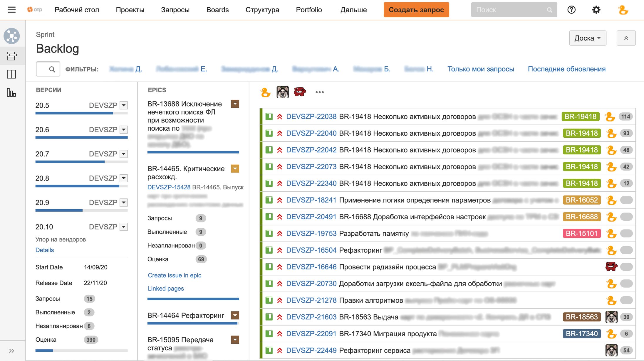The width and height of the screenshot is (644, 361).
Task: Filter by red monster avatar assignee
Action: coord(300,92)
